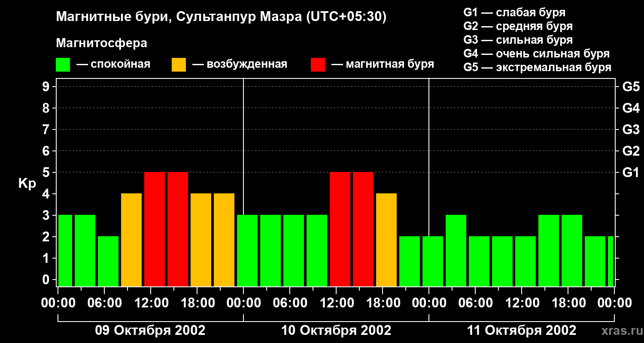Click the '10 Октября 2002' date label
The height and width of the screenshot is (343, 644).
(x=336, y=331)
